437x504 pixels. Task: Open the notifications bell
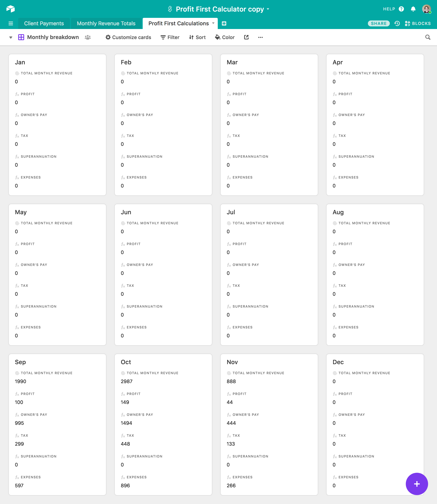point(413,9)
